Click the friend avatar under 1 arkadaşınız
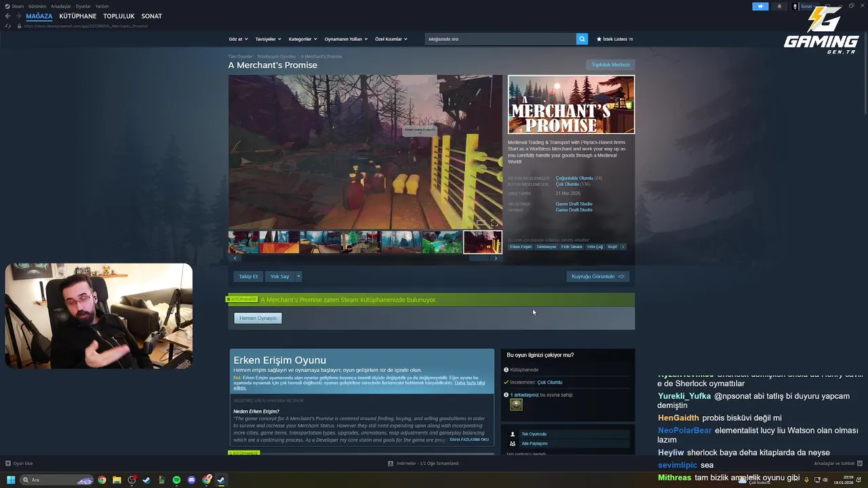 point(516,405)
